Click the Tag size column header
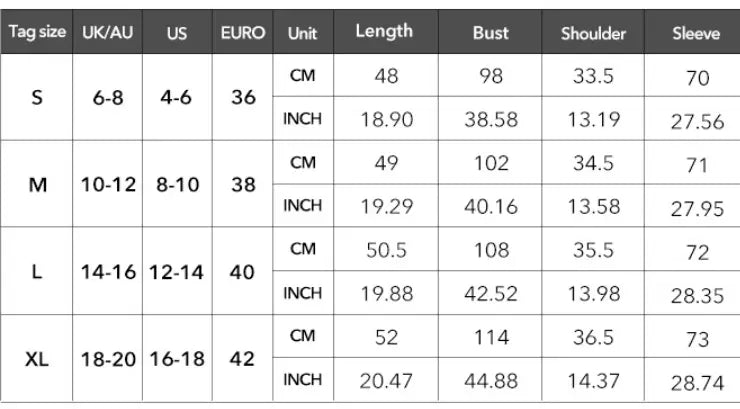The width and height of the screenshot is (740, 409). point(37,32)
